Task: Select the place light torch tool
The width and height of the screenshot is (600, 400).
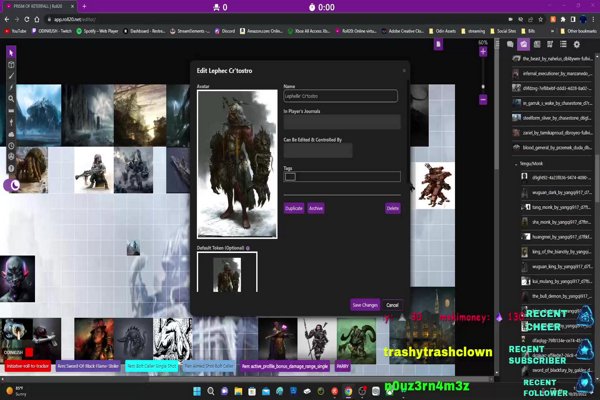Action: [11, 122]
